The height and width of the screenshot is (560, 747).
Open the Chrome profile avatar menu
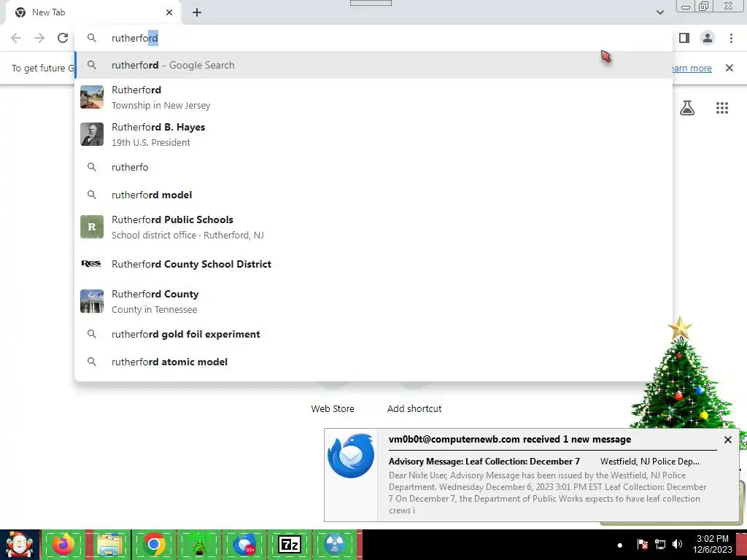708,38
